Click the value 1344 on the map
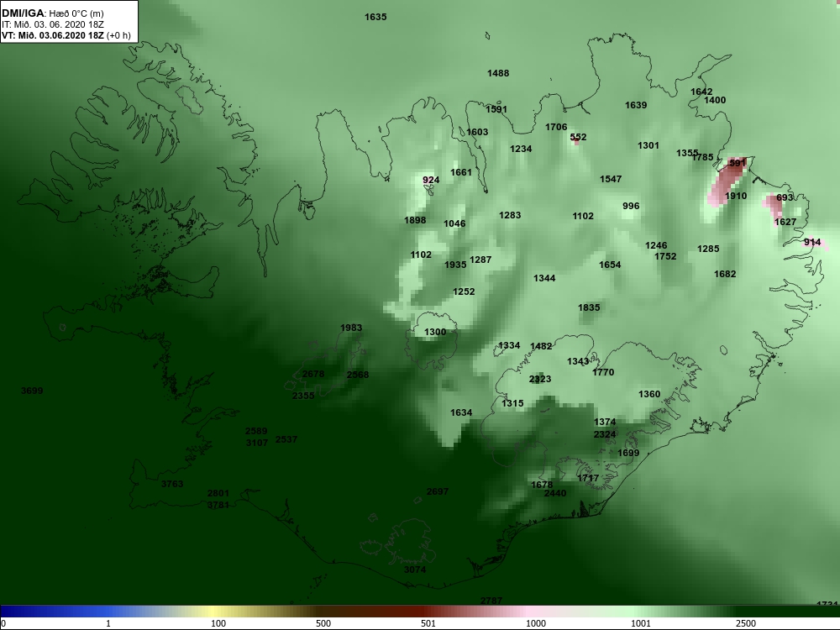Viewport: 840px width, 630px height. [x=544, y=279]
